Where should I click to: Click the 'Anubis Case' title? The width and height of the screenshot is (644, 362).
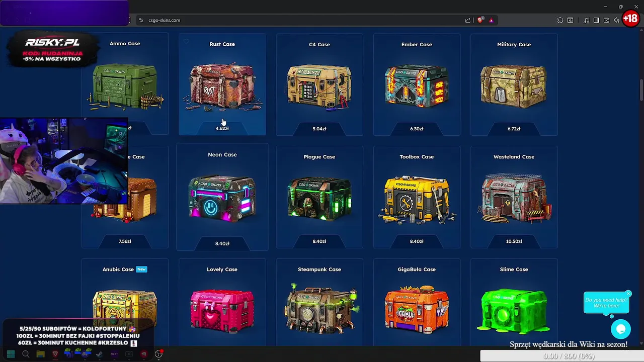pos(118,269)
